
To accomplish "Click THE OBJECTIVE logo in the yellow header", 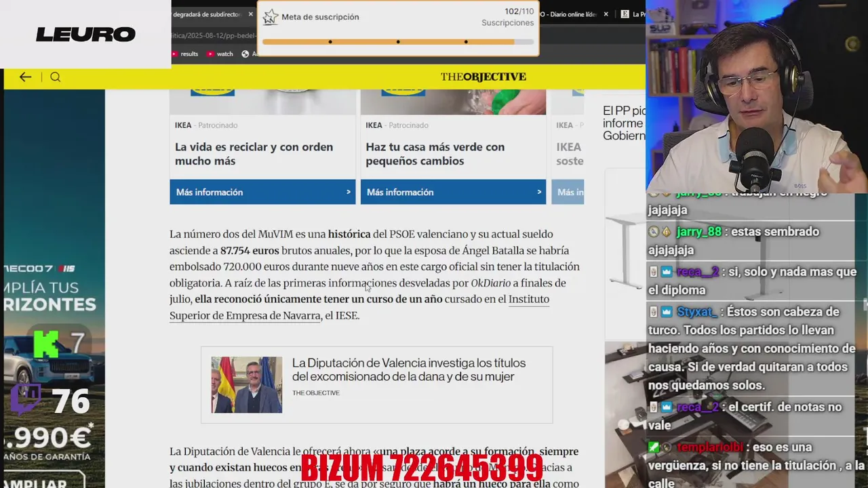I will (484, 77).
